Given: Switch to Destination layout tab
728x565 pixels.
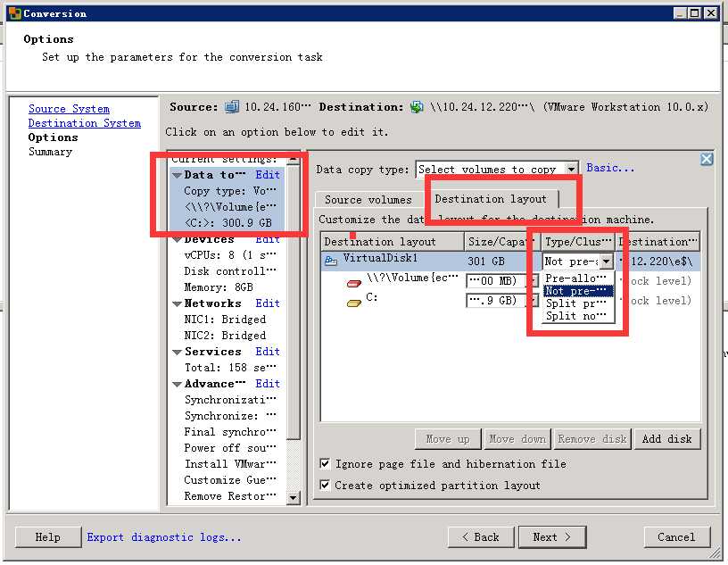Looking at the screenshot, I should pyautogui.click(x=491, y=199).
